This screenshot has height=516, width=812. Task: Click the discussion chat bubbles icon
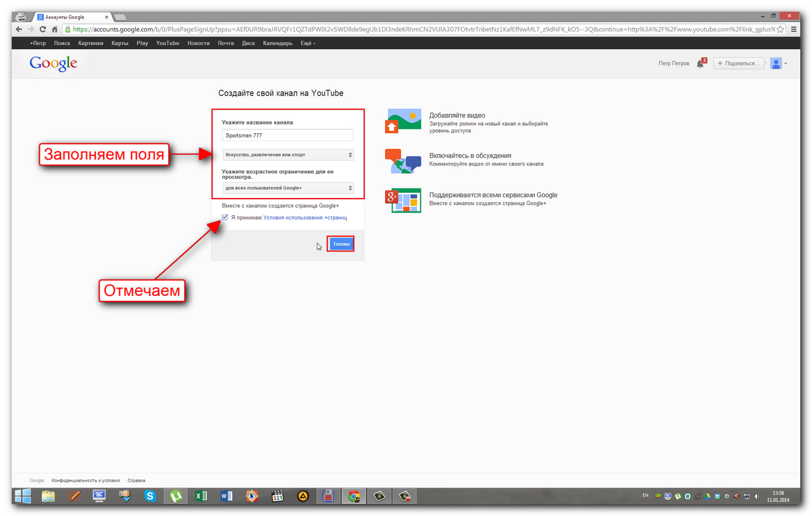click(x=404, y=161)
